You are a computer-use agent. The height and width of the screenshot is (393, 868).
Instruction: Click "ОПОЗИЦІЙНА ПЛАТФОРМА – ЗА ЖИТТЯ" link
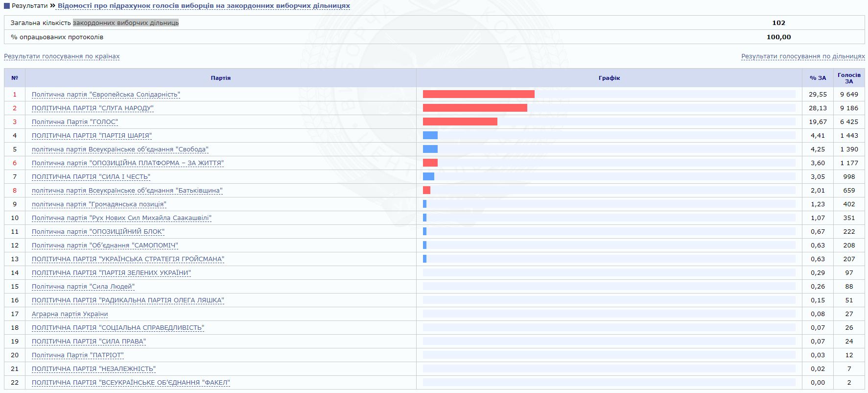128,163
